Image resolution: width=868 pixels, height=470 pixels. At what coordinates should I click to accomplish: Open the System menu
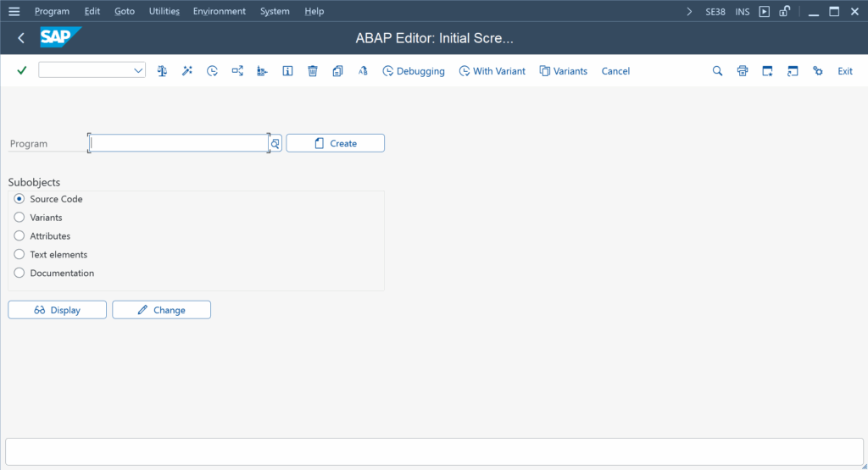click(275, 11)
